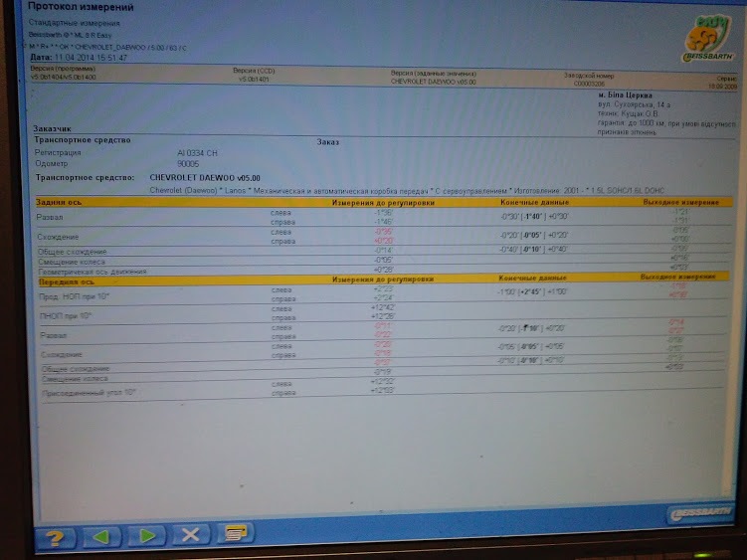This screenshot has height=560, width=747.
Task: Click the 'Одометр' label
Action: (52, 163)
